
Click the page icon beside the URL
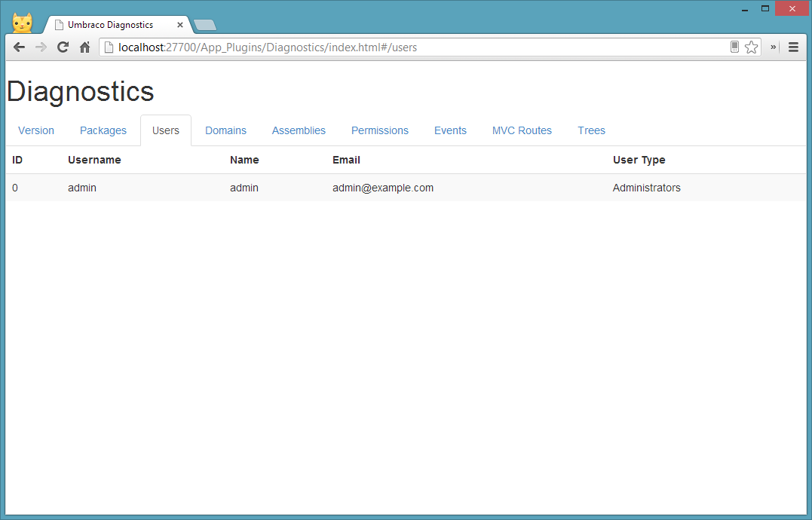point(109,47)
